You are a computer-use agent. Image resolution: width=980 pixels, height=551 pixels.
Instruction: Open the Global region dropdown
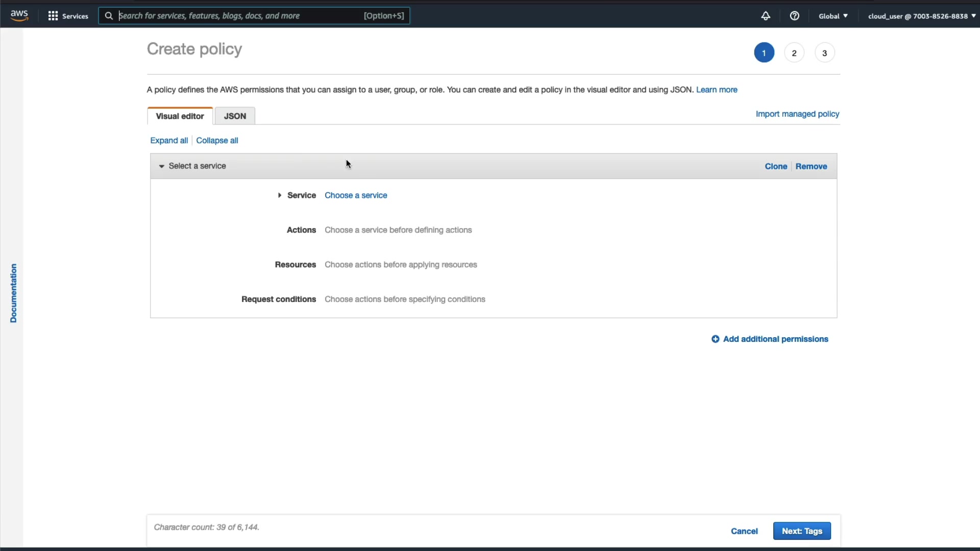[x=833, y=16]
